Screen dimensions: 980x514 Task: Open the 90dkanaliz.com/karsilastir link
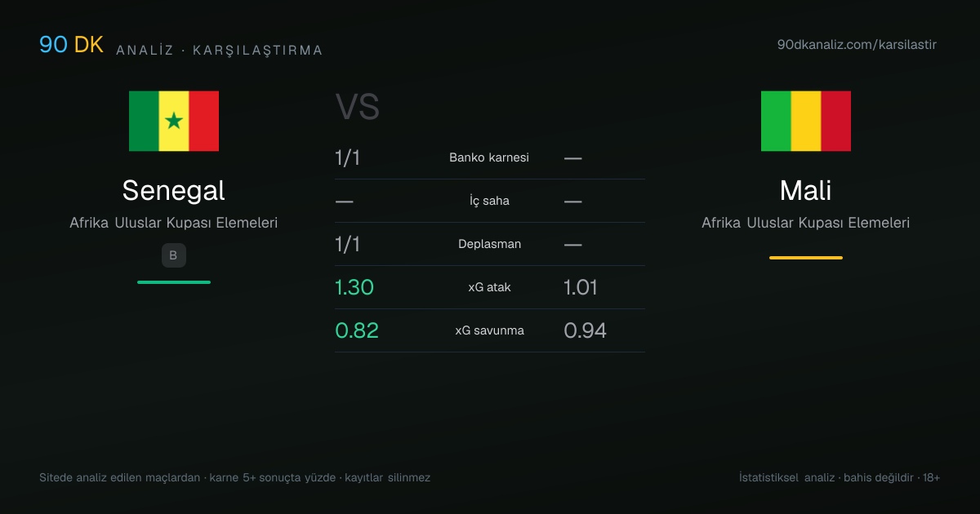point(857,45)
